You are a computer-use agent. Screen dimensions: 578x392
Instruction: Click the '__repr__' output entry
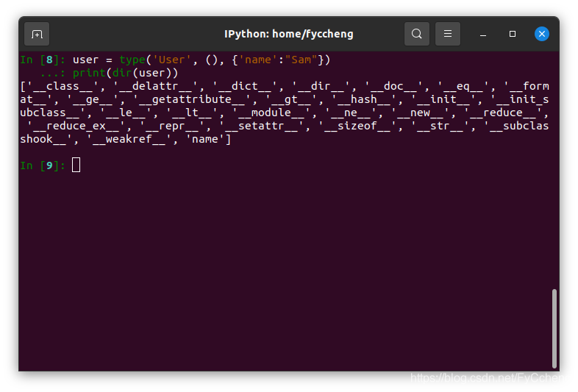pos(172,126)
